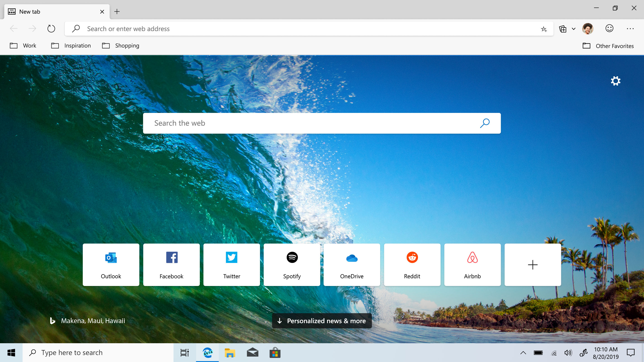Expand browser settings ellipsis menu
Image resolution: width=644 pixels, height=362 pixels.
point(630,29)
